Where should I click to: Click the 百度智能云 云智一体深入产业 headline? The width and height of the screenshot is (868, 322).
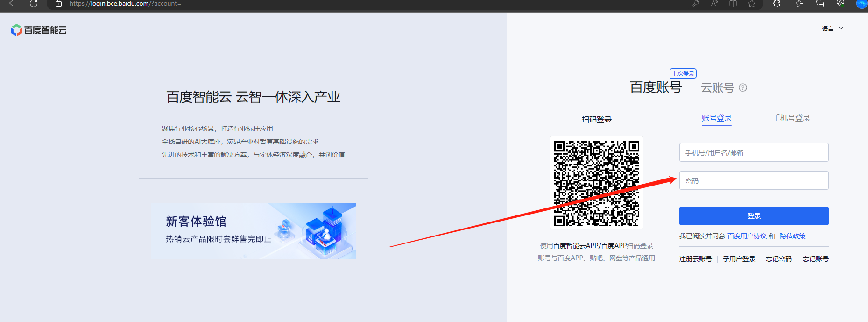(253, 97)
